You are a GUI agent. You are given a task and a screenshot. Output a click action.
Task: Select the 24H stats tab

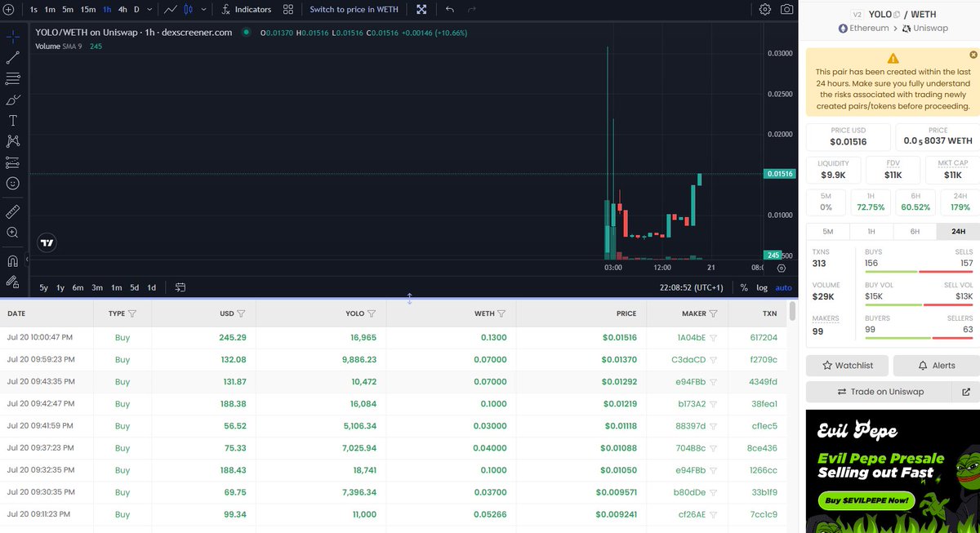coord(958,231)
